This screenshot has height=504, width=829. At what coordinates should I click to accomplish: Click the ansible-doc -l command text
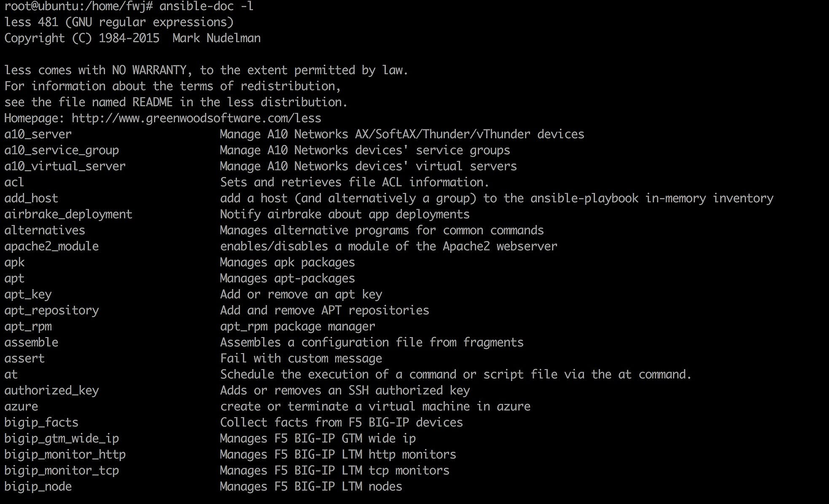click(206, 6)
